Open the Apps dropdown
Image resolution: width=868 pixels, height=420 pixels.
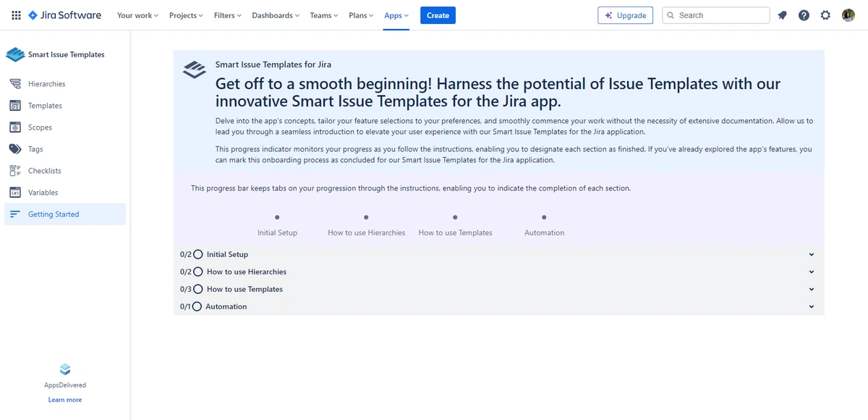click(396, 15)
